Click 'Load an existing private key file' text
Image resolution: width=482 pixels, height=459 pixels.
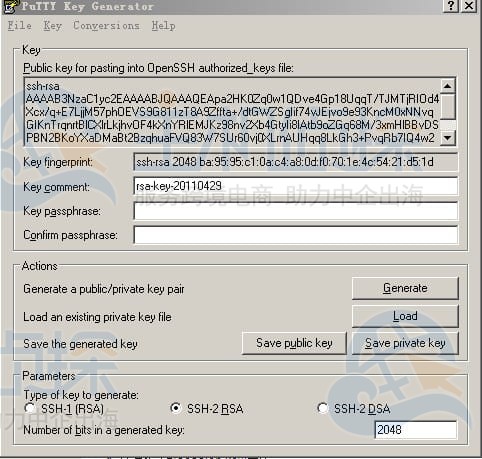(x=97, y=317)
